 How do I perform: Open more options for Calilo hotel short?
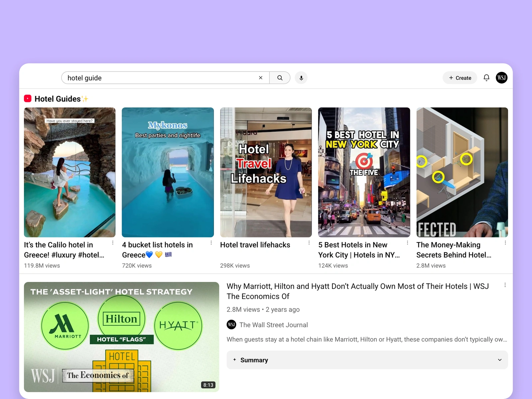(113, 243)
